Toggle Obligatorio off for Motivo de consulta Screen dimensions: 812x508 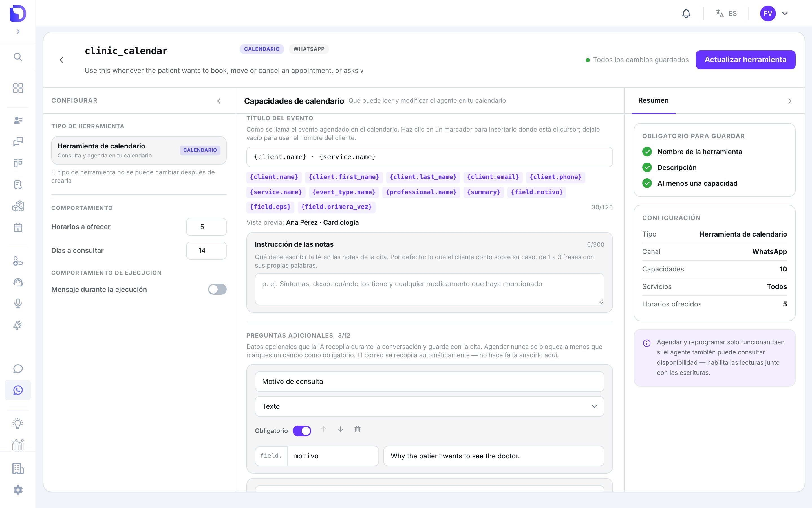pos(302,431)
